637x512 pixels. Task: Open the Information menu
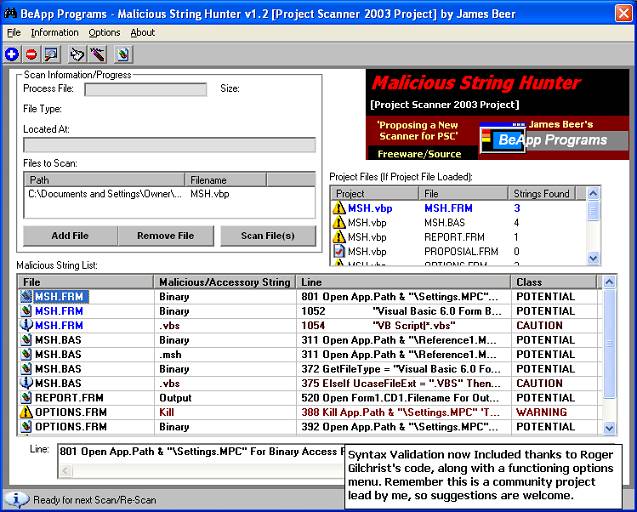[54, 33]
